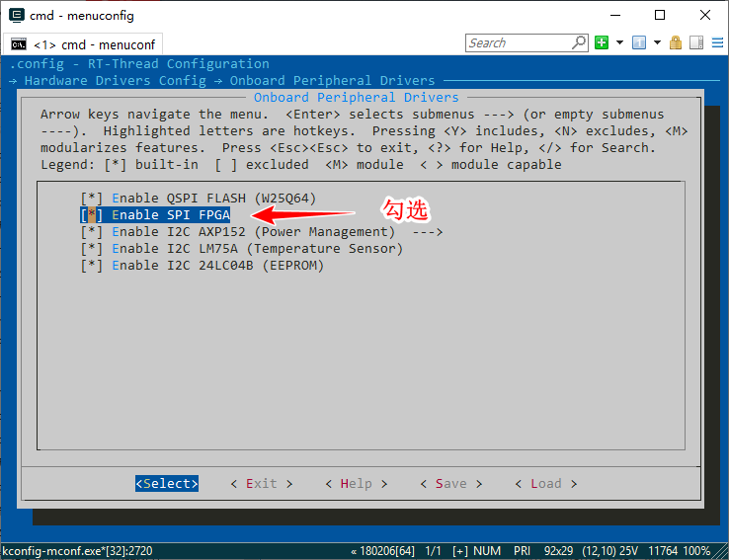This screenshot has width=729, height=560.
Task: Click the console icon on cmd tab
Action: (19, 44)
